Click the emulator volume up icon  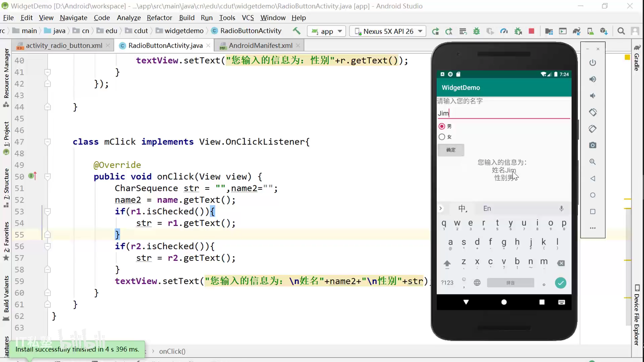593,79
